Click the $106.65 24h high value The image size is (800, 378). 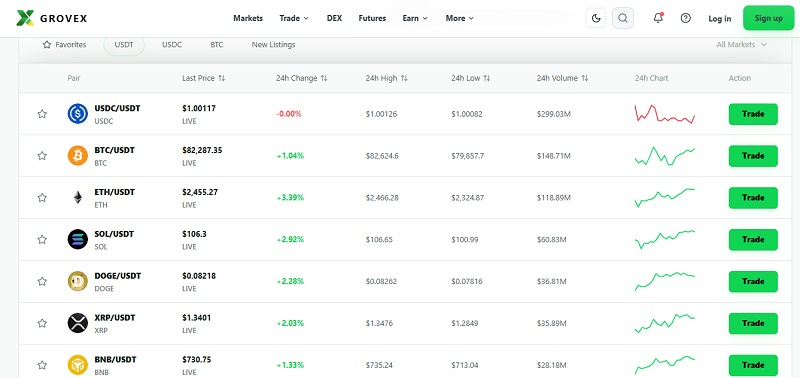click(x=379, y=239)
